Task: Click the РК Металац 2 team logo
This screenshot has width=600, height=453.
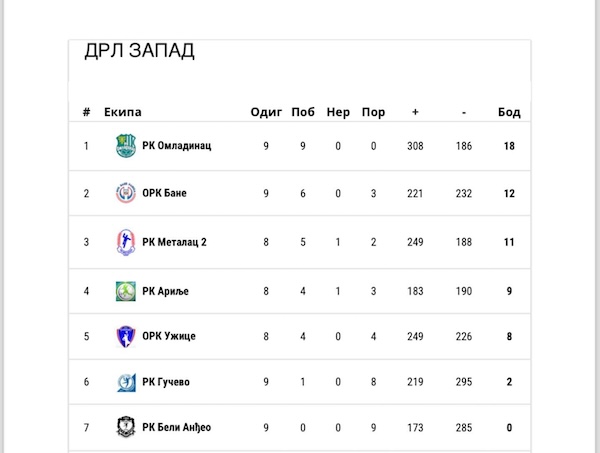Action: (125, 241)
